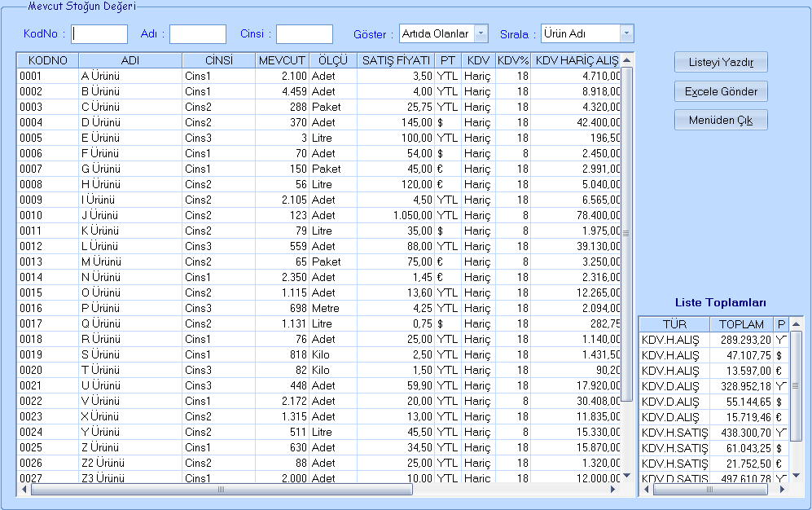The width and height of the screenshot is (812, 510).
Task: Click the Listeyi Yazdır button
Action: (721, 62)
